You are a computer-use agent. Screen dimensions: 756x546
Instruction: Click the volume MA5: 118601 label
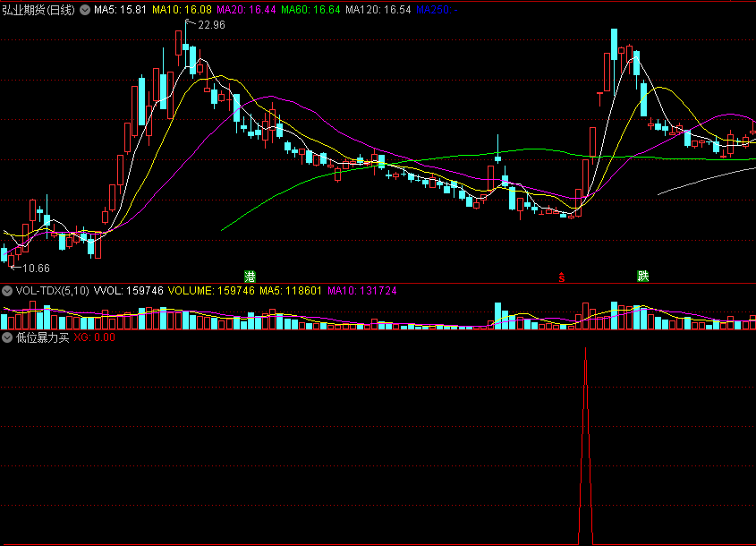pos(291,291)
